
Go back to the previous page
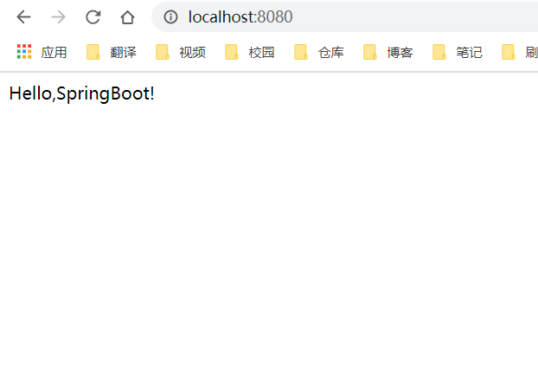(x=23, y=16)
